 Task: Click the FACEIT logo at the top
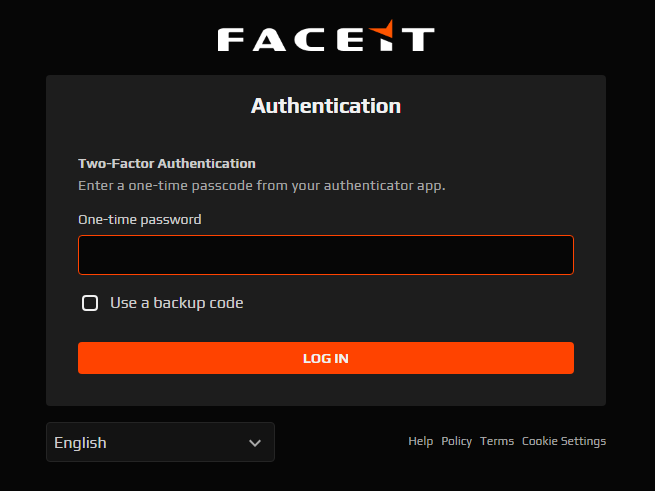326,36
